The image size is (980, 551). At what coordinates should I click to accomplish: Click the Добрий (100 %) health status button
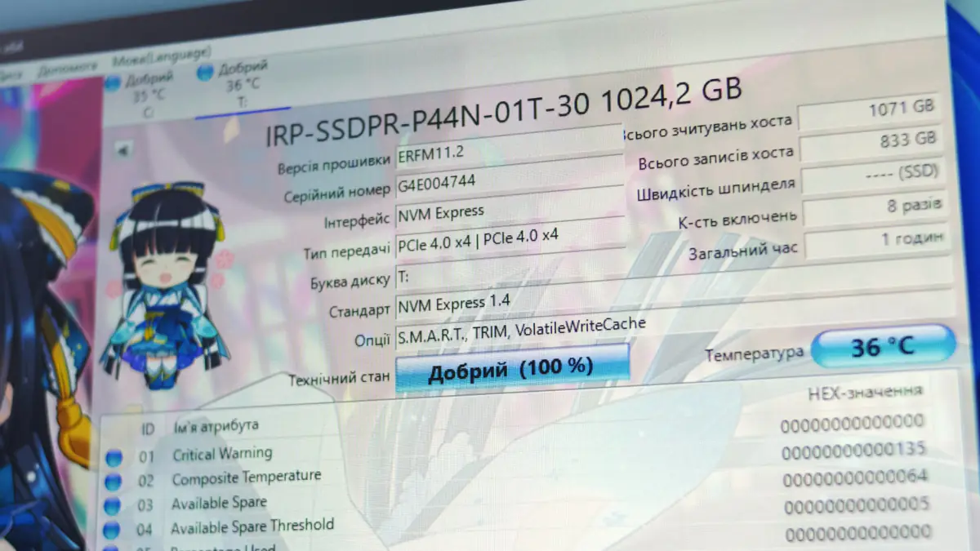click(x=512, y=368)
